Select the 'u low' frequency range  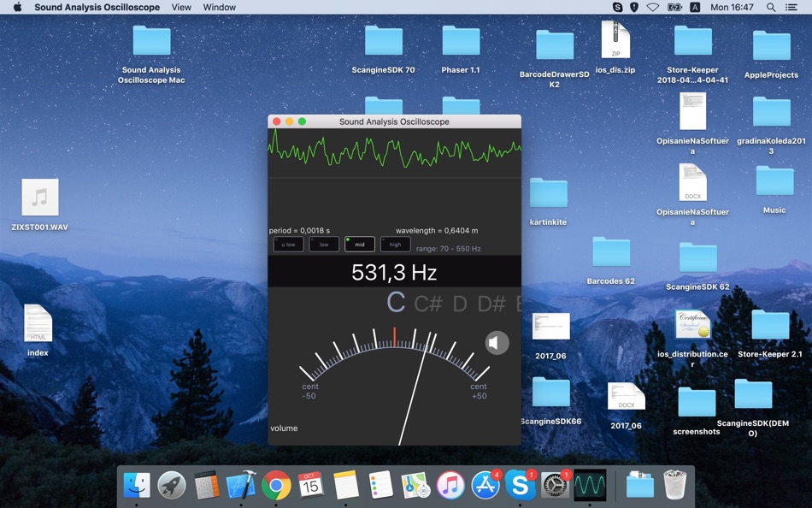[x=288, y=245]
